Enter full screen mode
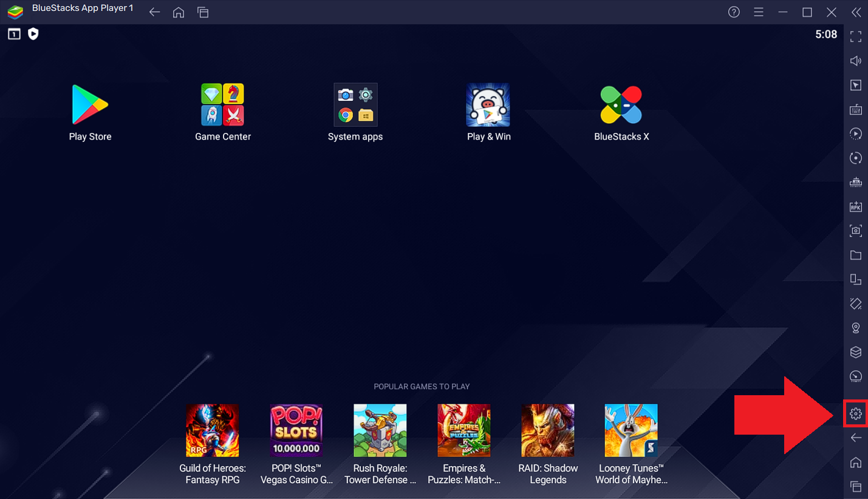The width and height of the screenshot is (868, 499). 856,36
